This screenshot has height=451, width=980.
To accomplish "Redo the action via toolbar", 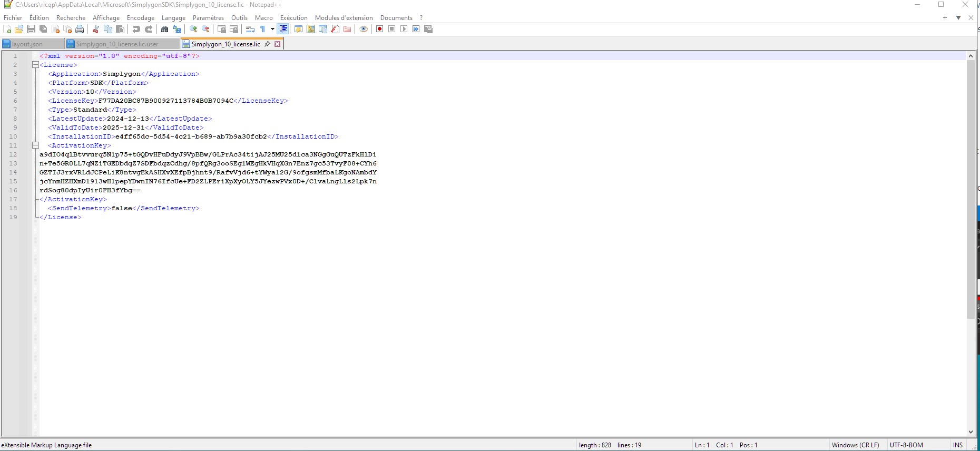I will click(149, 29).
